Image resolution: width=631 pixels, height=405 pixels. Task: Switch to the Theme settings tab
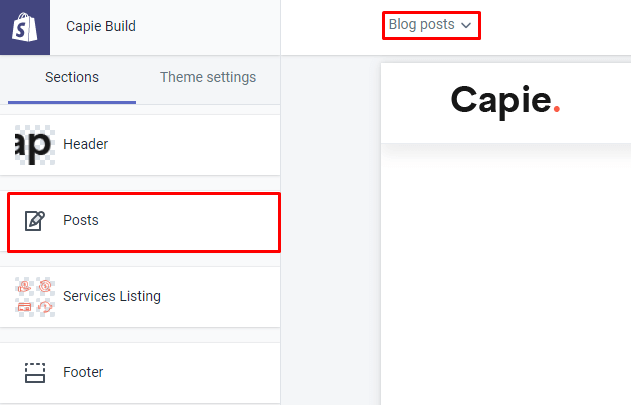pyautogui.click(x=208, y=77)
